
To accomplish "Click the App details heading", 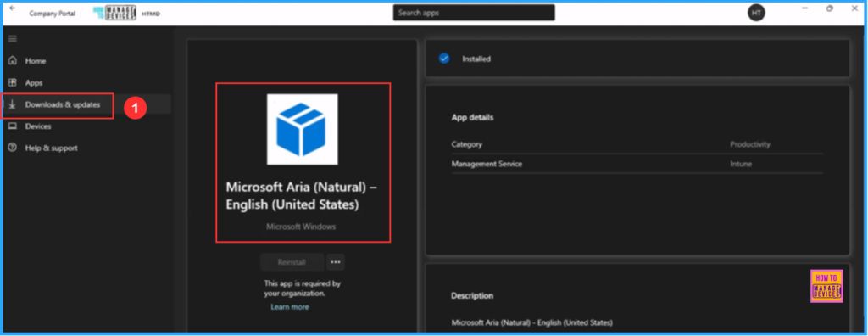I will click(x=473, y=118).
